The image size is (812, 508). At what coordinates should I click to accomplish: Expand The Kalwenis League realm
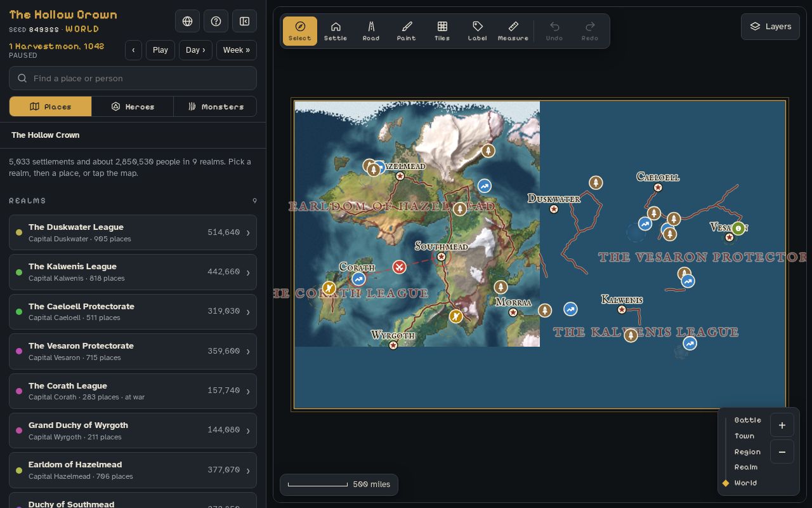point(133,272)
